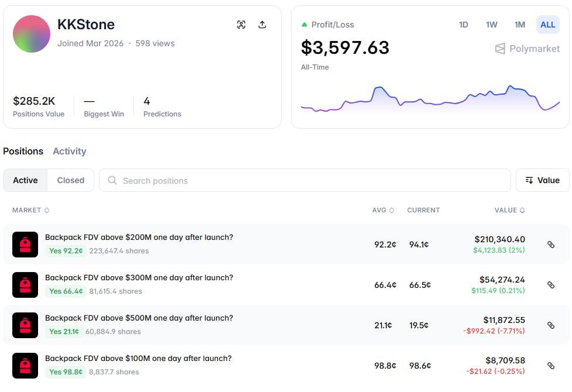Click the $4,123.83 (2%) gain
Image resolution: width=572 pixels, height=392 pixels.
[499, 250]
